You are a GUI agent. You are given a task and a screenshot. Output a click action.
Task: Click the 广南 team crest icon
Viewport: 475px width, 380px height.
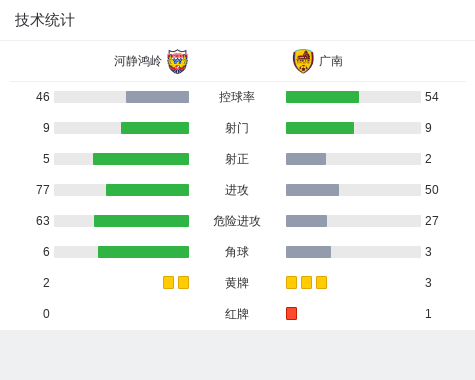(303, 61)
